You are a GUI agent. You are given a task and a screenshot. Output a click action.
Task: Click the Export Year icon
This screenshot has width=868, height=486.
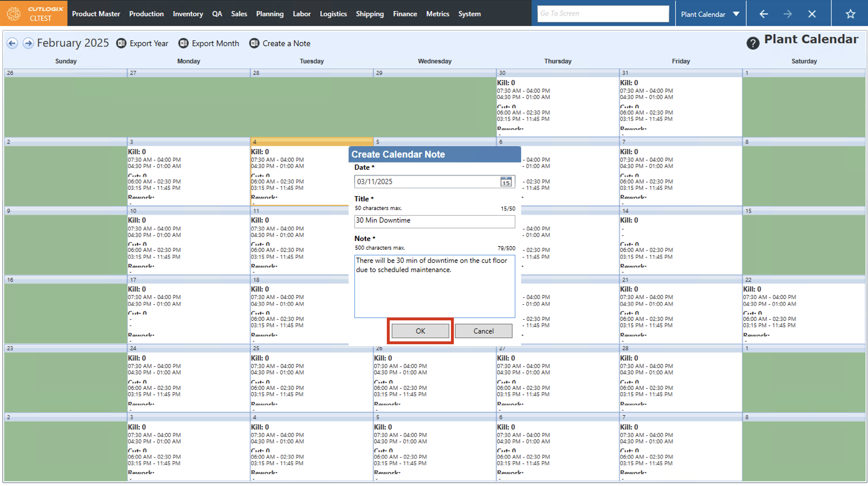coord(121,43)
